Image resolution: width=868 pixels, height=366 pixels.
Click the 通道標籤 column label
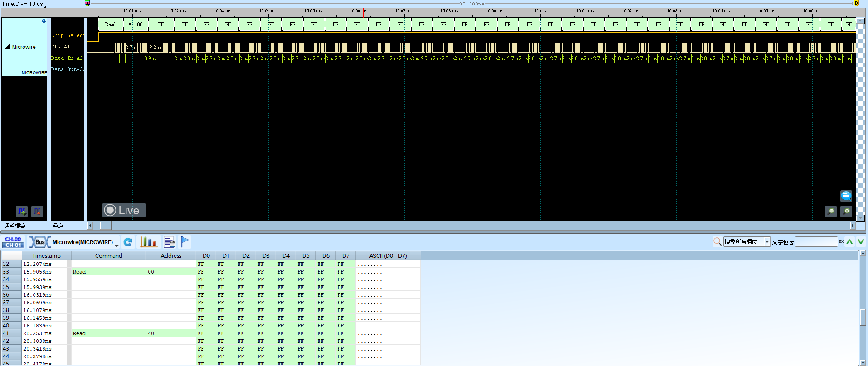click(15, 226)
